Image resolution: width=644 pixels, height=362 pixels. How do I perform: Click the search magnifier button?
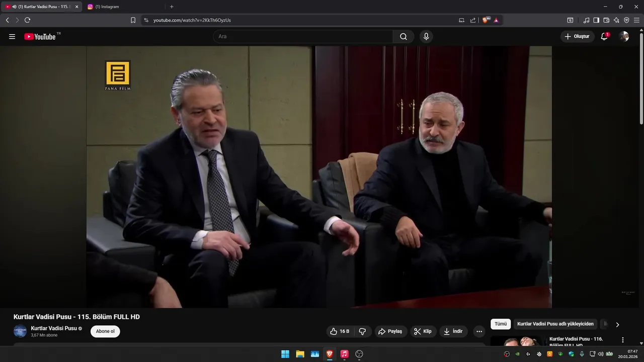(404, 37)
